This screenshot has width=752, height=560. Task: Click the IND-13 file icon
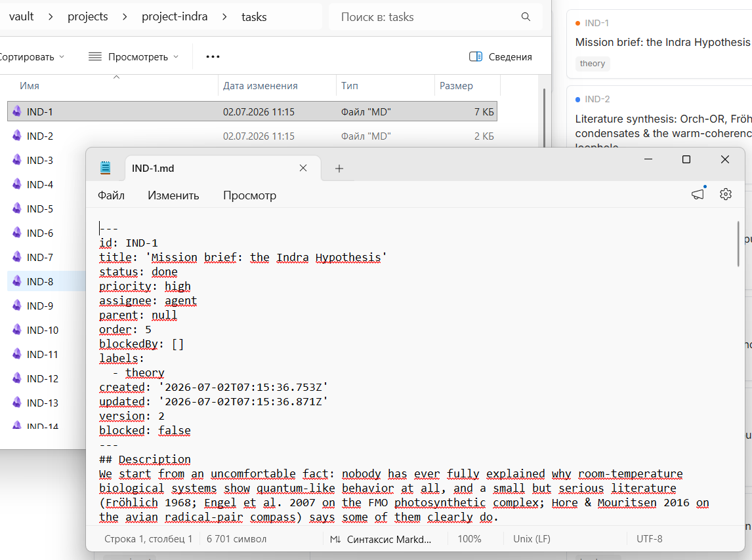point(17,402)
